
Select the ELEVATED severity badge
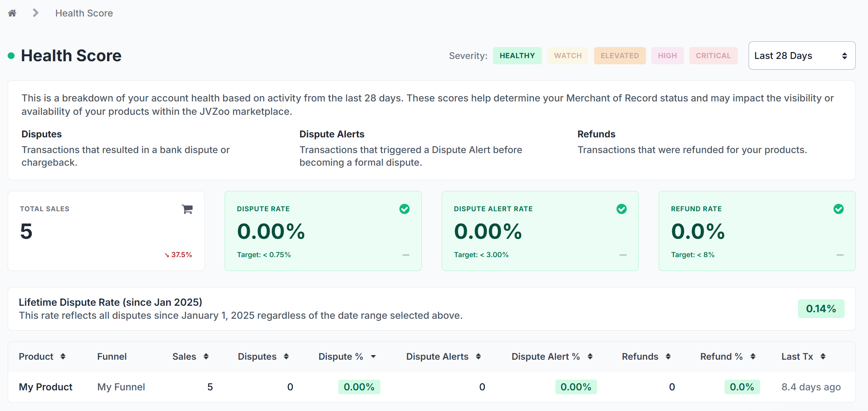[x=620, y=55]
